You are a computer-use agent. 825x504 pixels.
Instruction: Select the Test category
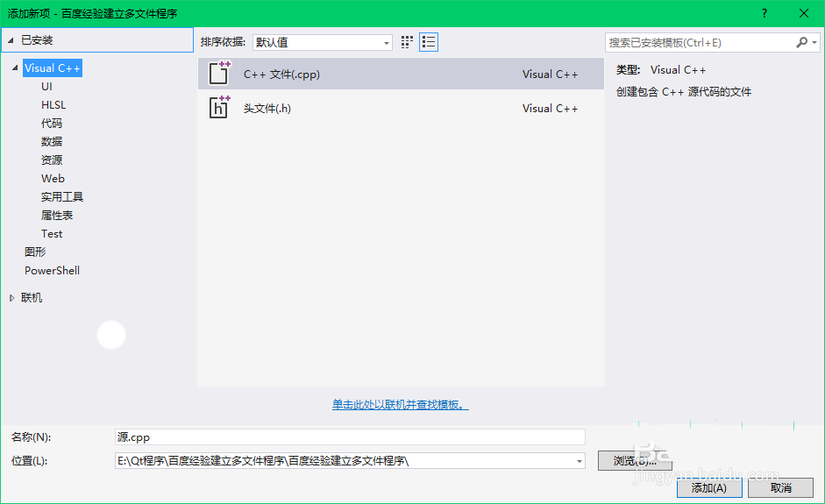tap(52, 233)
